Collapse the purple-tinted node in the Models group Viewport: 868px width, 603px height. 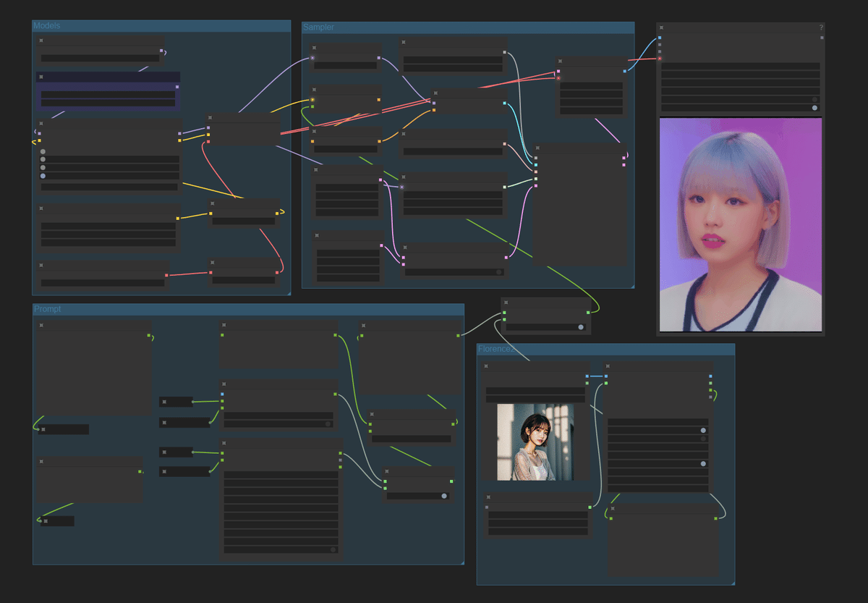[x=41, y=77]
